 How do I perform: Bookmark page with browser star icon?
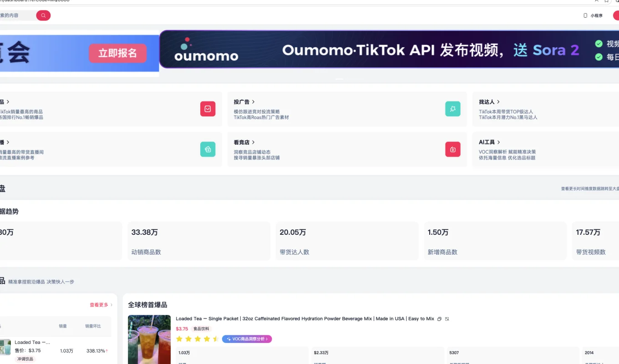606,1
